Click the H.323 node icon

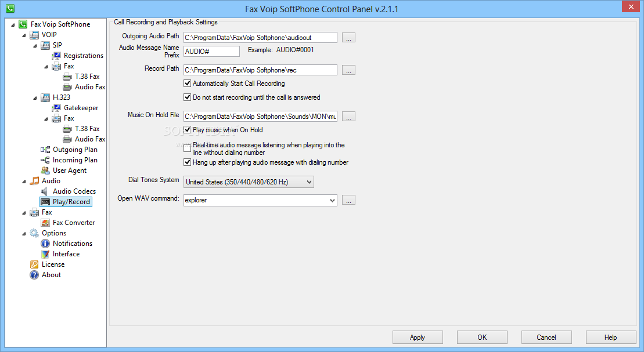coord(45,97)
